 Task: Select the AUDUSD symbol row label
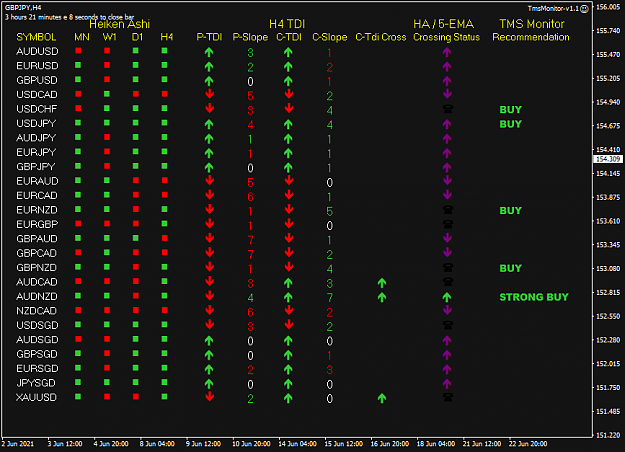click(x=37, y=51)
